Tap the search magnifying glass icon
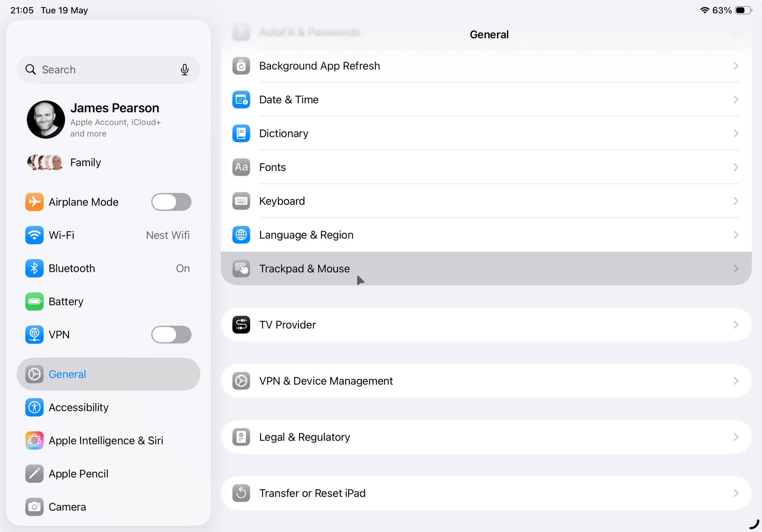 30,70
